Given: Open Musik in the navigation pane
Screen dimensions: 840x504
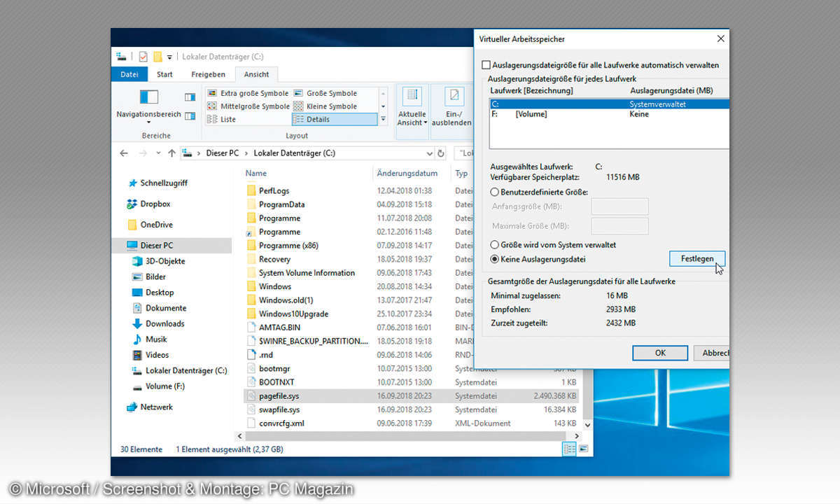Looking at the screenshot, I should pyautogui.click(x=150, y=339).
